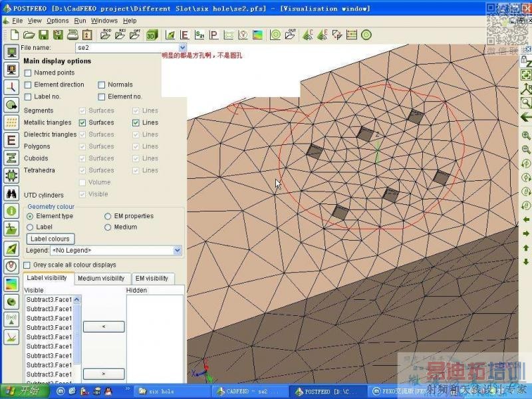Click the coordinate axes sidebar icon
Viewport: 532px width, 399px height.
click(x=11, y=87)
